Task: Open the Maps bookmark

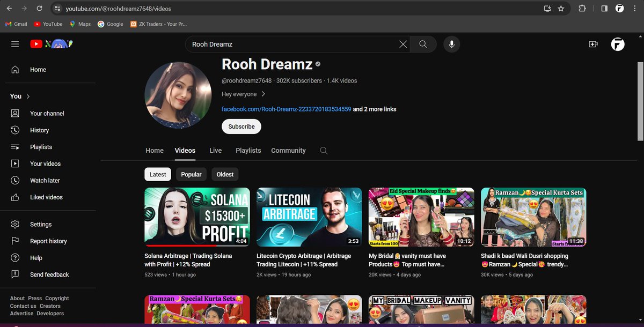Action: pos(80,24)
